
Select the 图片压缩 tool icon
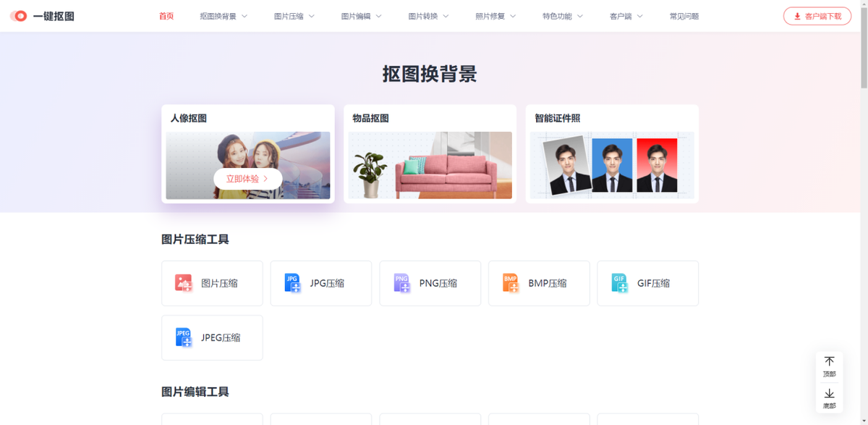coord(183,283)
